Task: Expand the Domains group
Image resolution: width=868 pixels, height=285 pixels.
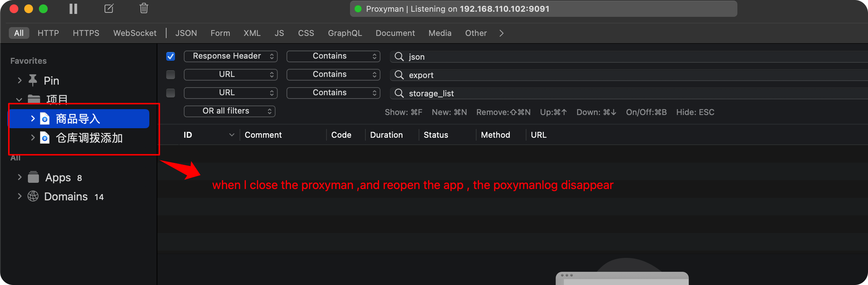Action: tap(19, 196)
